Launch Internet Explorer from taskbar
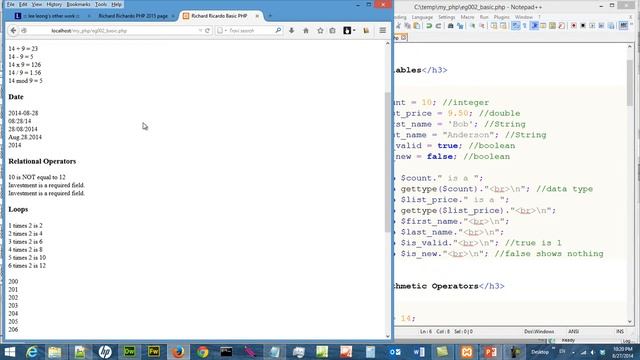Screen dimensions: 640x360 [31, 351]
